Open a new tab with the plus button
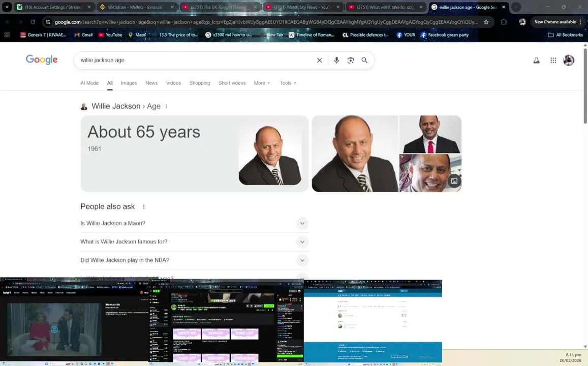 coord(516,7)
